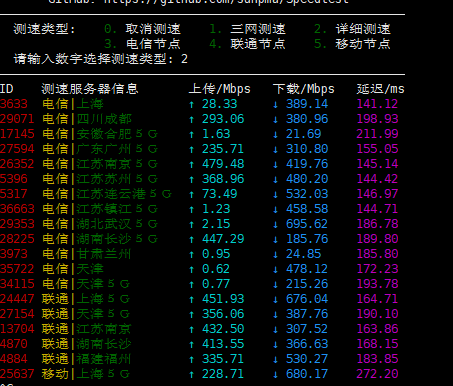Click the '测速类型' label
The image size is (453, 386).
point(41,29)
